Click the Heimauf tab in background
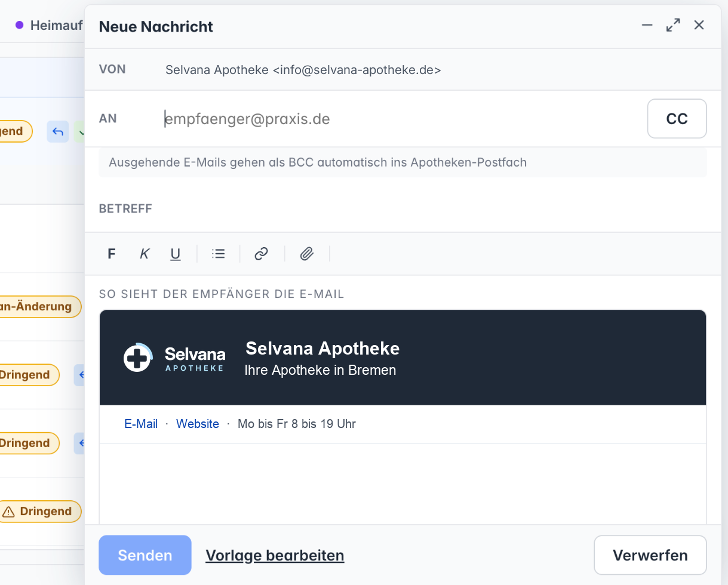This screenshot has height=585, width=728. [x=50, y=25]
